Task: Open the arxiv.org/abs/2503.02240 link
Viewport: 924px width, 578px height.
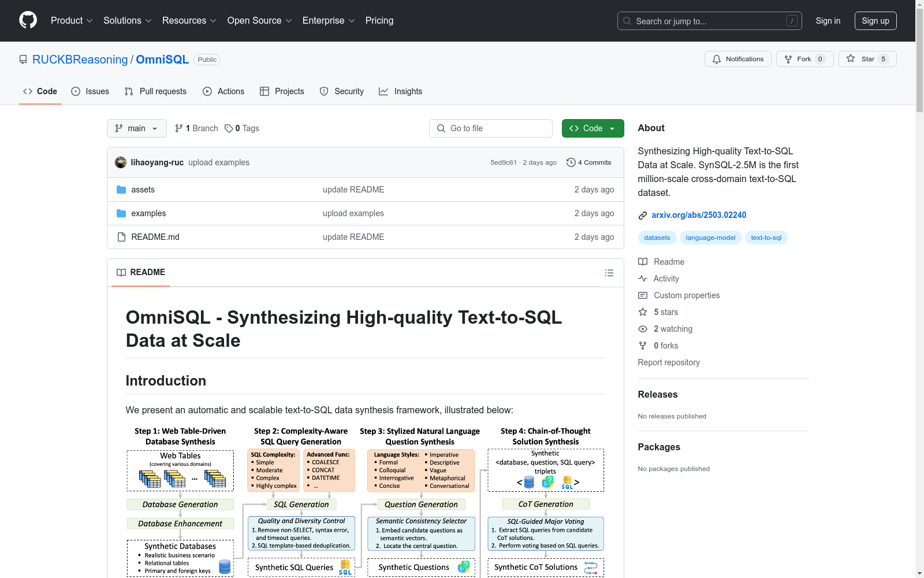Action: pos(699,215)
